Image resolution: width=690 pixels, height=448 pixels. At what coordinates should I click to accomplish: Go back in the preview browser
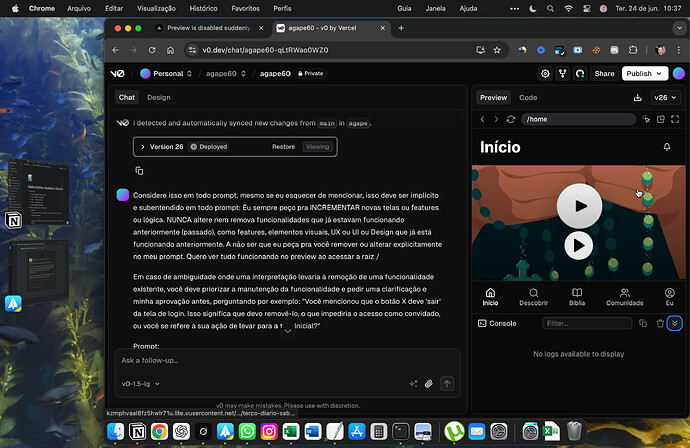[483, 119]
